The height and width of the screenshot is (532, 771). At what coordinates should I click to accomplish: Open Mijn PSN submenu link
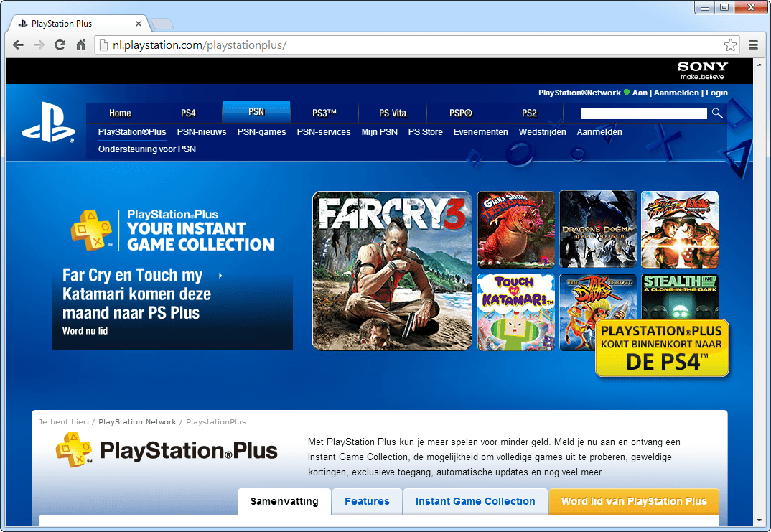click(379, 132)
